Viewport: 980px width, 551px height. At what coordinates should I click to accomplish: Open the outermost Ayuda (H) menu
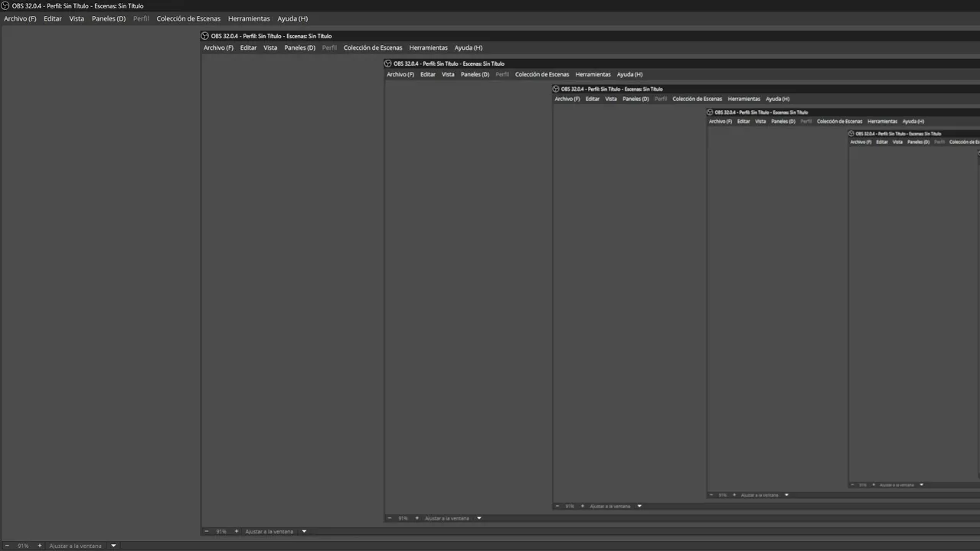click(292, 18)
